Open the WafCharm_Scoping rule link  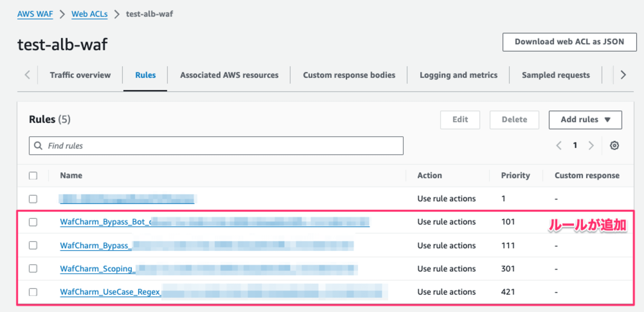click(209, 269)
